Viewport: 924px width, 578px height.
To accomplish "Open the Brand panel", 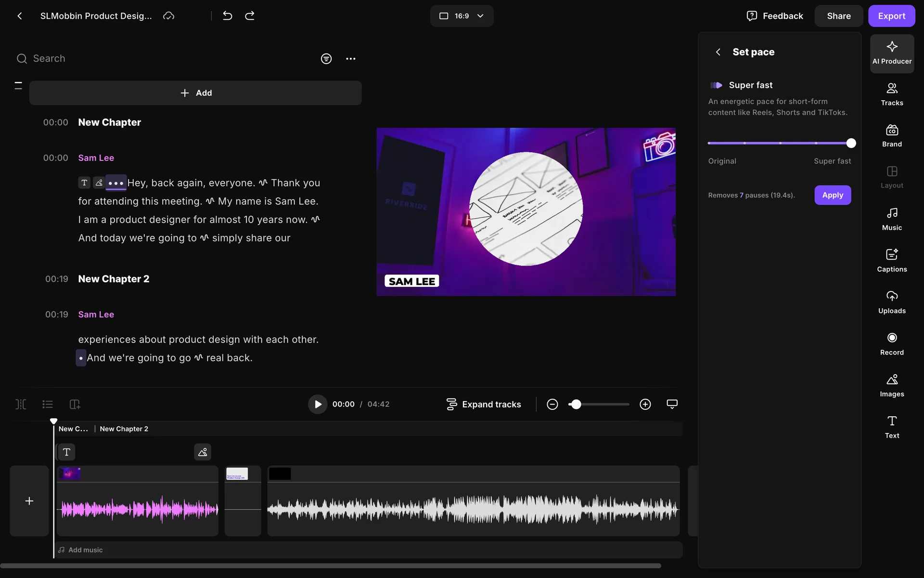I will pyautogui.click(x=892, y=136).
